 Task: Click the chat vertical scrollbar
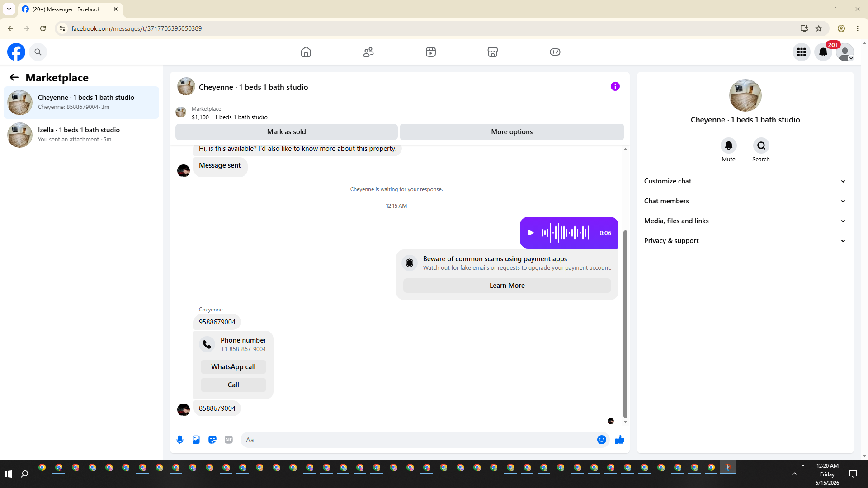[x=625, y=324]
